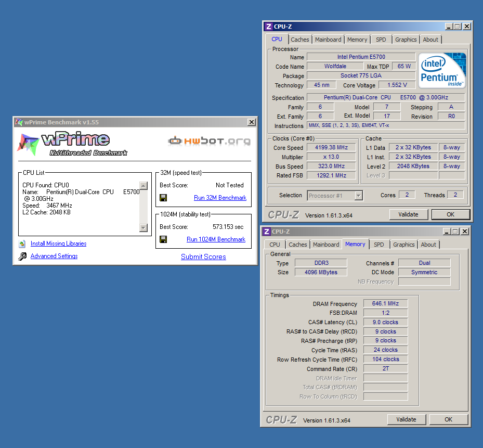Open Caches tab in top CPU-Z window
The height and width of the screenshot is (448, 483).
pos(299,40)
